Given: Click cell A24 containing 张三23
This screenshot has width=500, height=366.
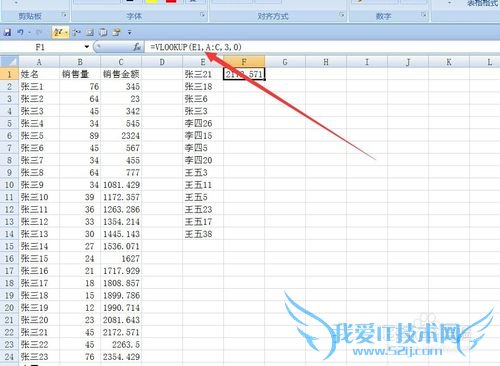Looking at the screenshot, I should [39, 357].
